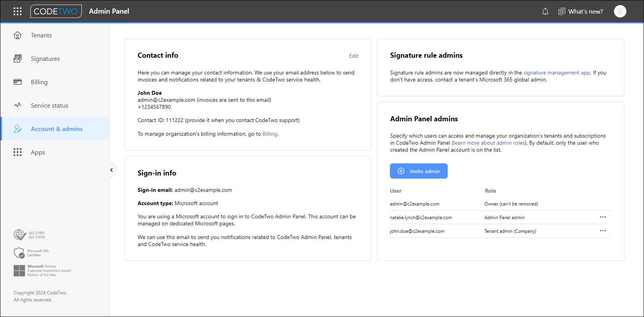Image resolution: width=644 pixels, height=317 pixels.
Task: Open the Signatures menu item
Action: coord(55,58)
